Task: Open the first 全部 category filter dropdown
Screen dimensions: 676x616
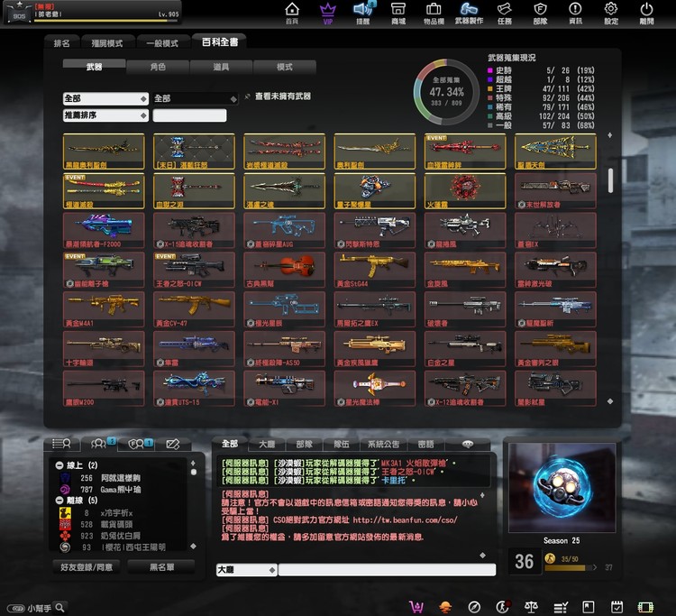Action: pyautogui.click(x=105, y=98)
